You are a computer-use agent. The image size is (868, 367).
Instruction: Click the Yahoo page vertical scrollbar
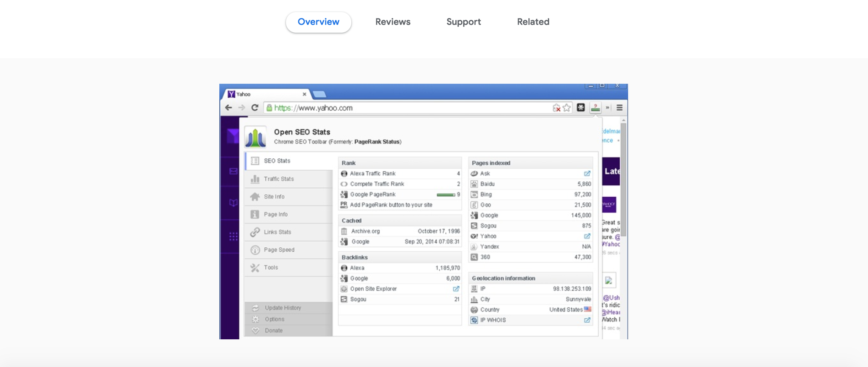(623, 179)
